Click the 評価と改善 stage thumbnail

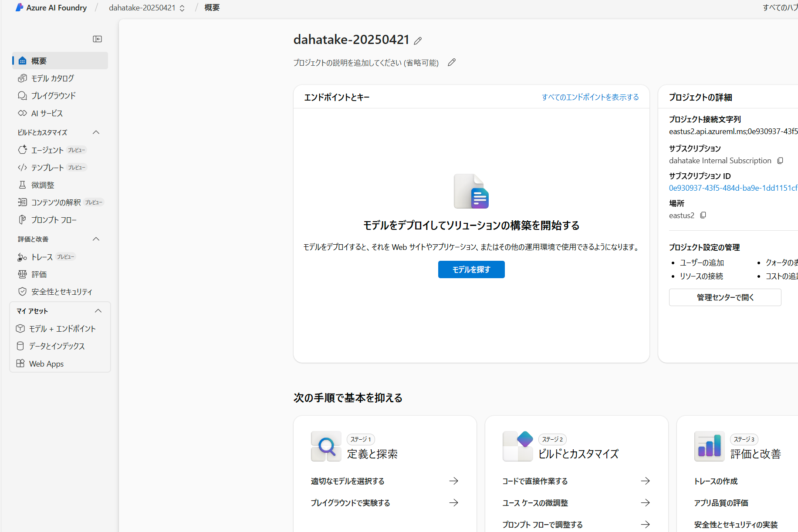pyautogui.click(x=710, y=446)
